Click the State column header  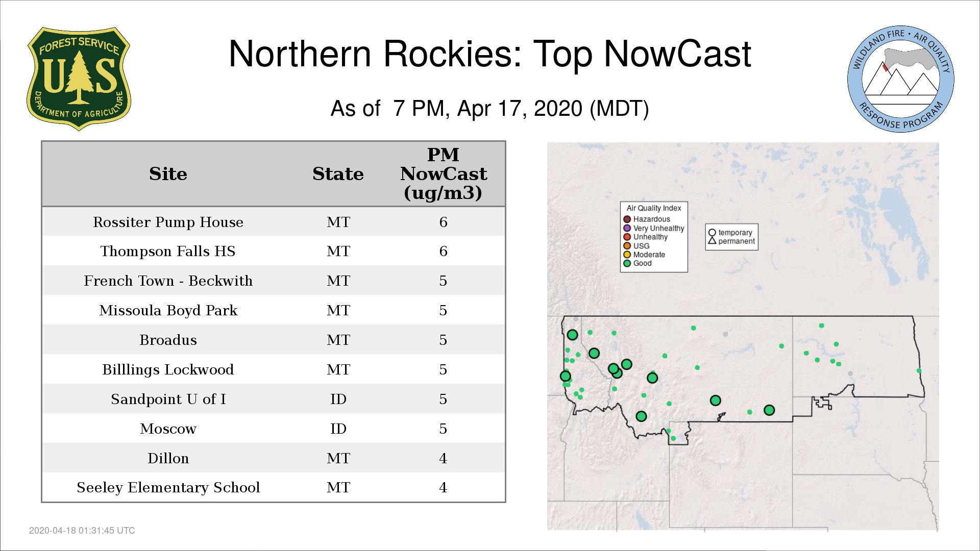(338, 174)
